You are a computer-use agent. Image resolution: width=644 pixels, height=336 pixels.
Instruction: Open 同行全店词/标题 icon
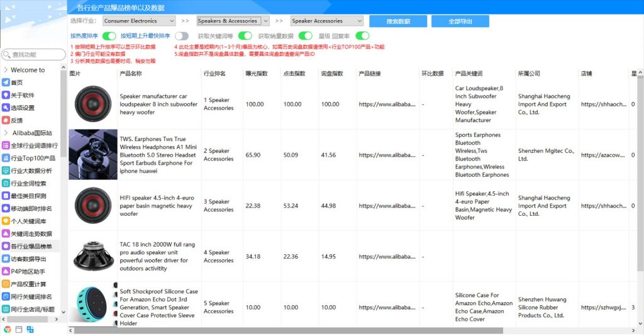pyautogui.click(x=6, y=310)
